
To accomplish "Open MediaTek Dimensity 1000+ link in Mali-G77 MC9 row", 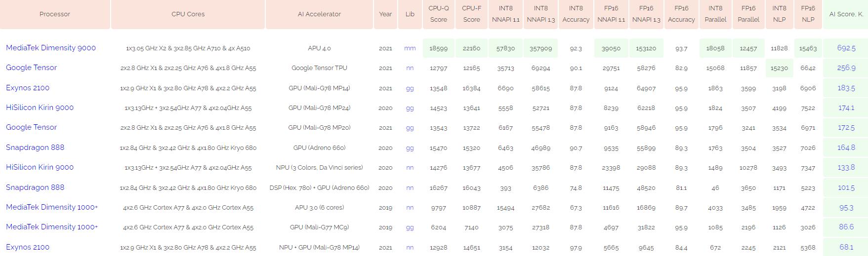I will [52, 227].
